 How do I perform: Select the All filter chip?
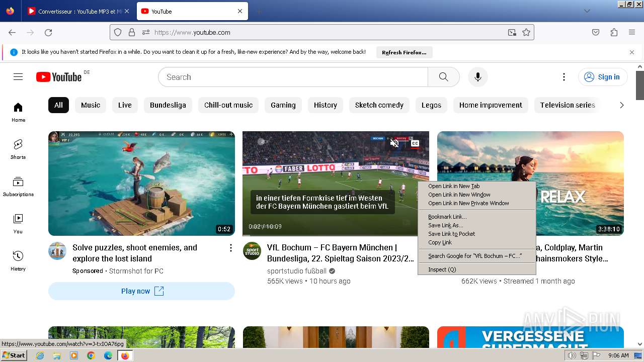58,105
